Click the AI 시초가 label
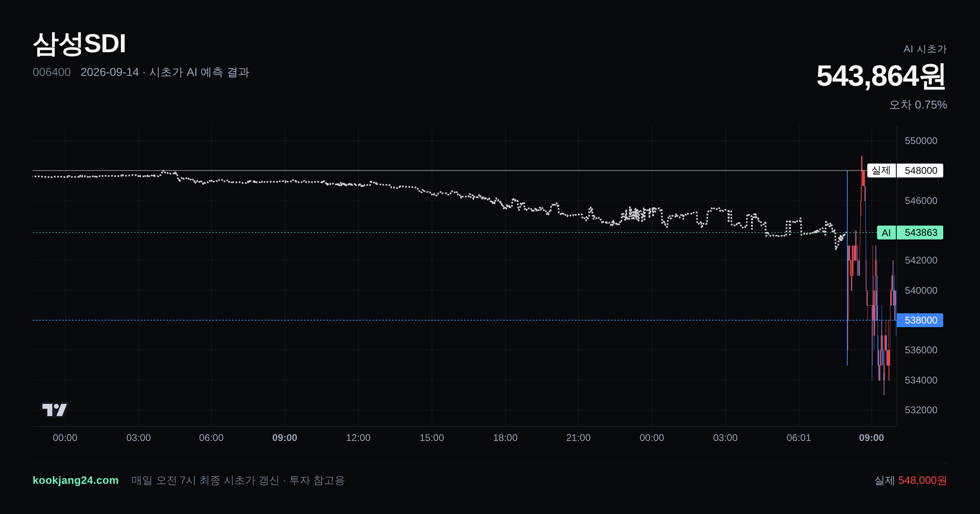 925,49
